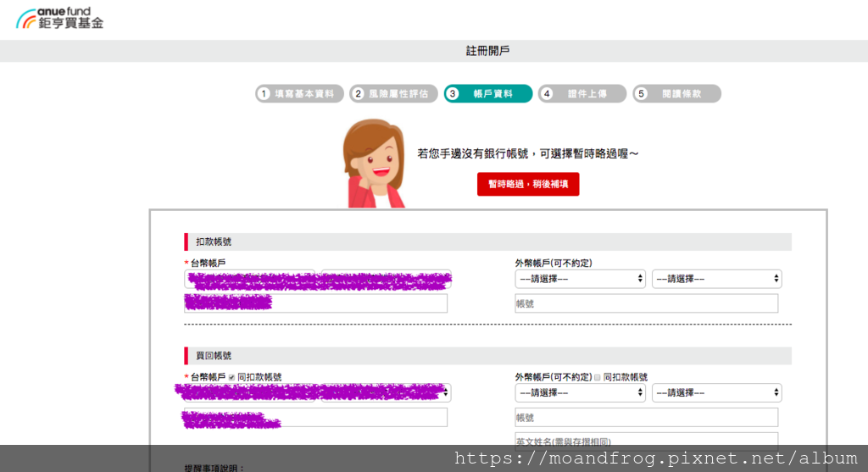Open second 外幣帳戶 dropdown under 買回帳號
This screenshot has height=472, width=868.
coord(716,392)
